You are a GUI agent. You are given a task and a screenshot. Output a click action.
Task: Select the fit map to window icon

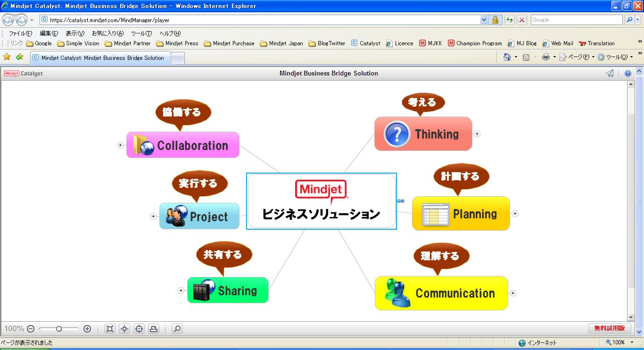click(x=109, y=329)
